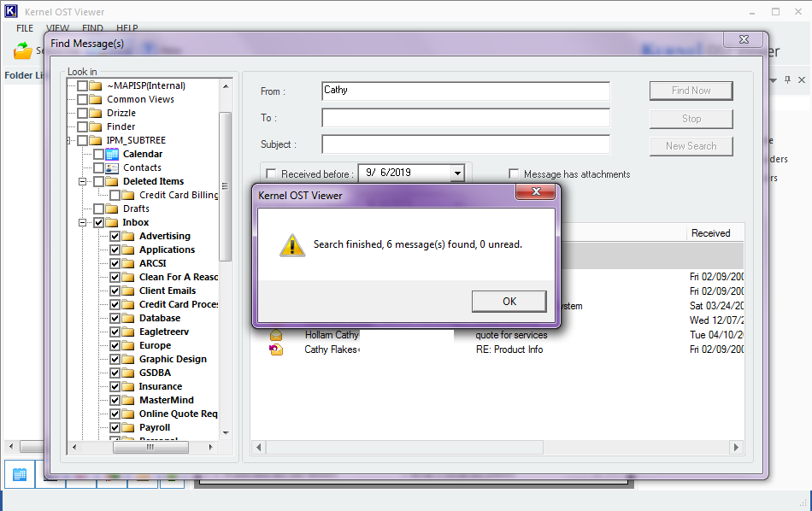Screen dimensions: 812x511
Task: Click the folder tree vertical scrollbar thumb
Action: tap(225, 186)
